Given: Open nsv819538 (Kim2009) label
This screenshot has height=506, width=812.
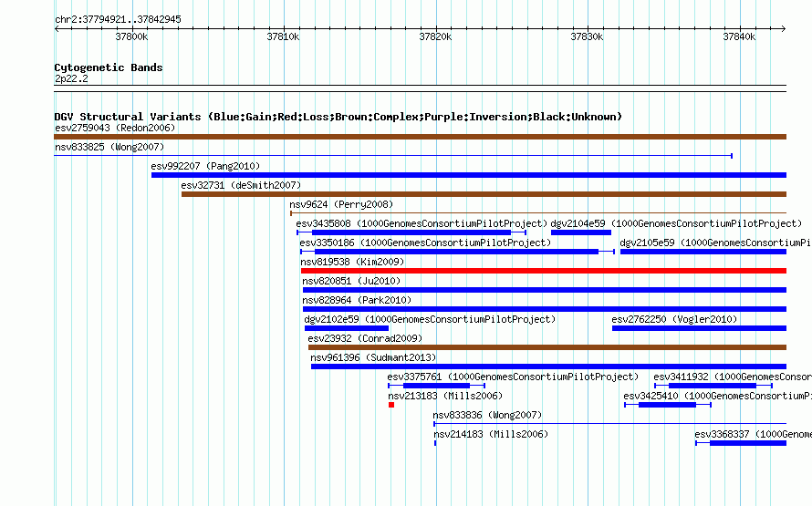Looking at the screenshot, I should click(x=352, y=262).
